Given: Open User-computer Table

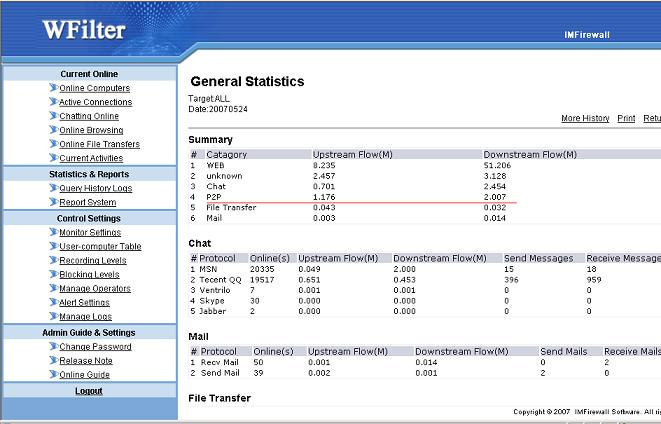Looking at the screenshot, I should [100, 246].
